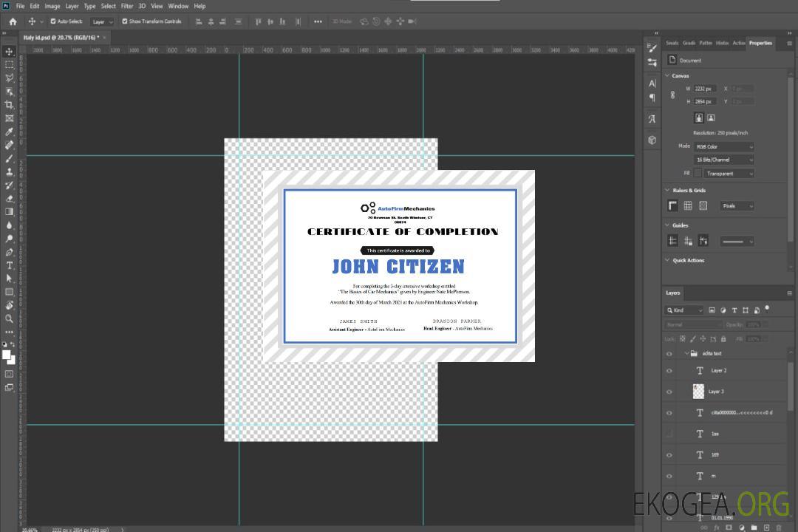Image resolution: width=798 pixels, height=532 pixels.
Task: Open the 16 Bits/Channel depth dropdown
Action: [x=723, y=160]
